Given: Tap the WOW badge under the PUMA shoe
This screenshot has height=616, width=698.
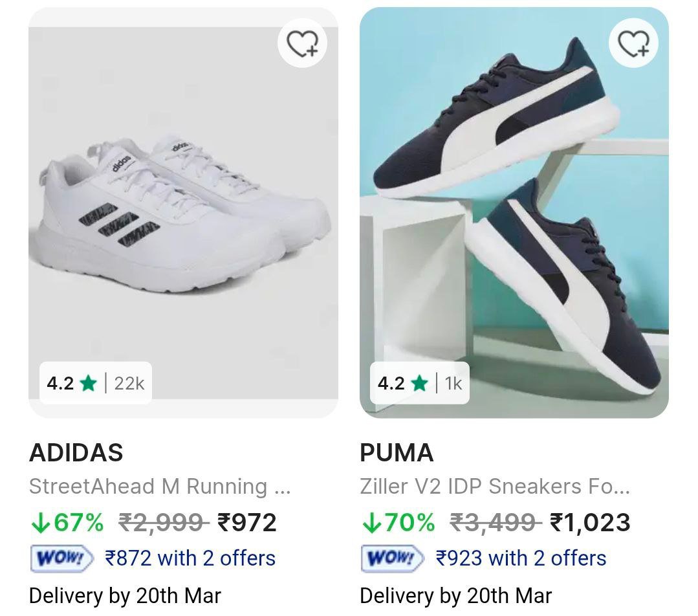Looking at the screenshot, I should (391, 557).
